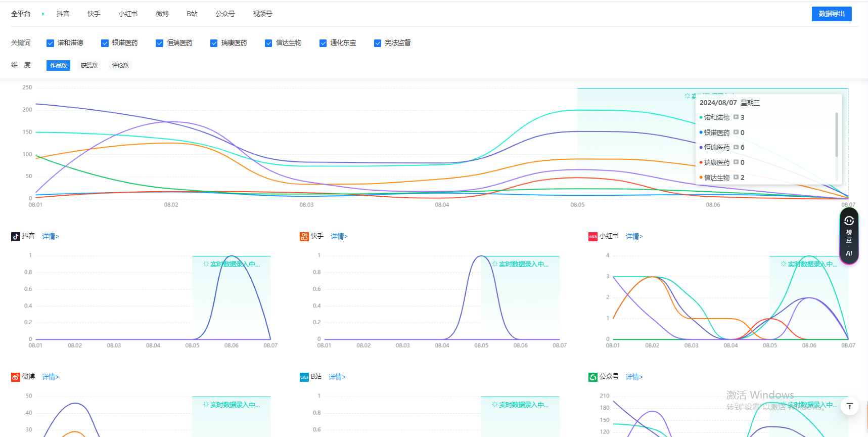Viewport: 868px width, 437px height.
Task: Uncheck the 恒瑞医药 keyword checkbox
Action: (159, 43)
